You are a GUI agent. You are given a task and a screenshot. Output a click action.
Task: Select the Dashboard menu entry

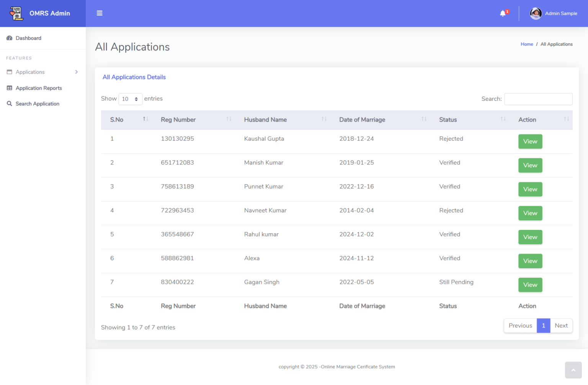(x=28, y=38)
